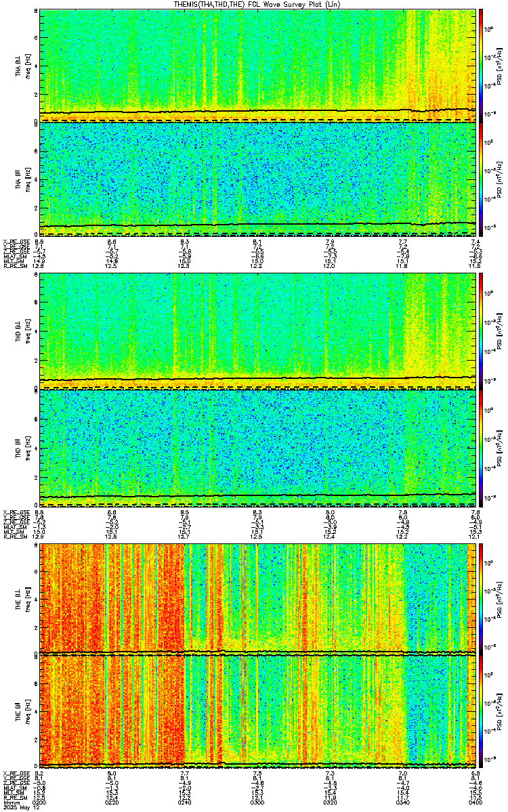Select the THA B-perpendicular spectrogram panel

pyautogui.click(x=257, y=65)
